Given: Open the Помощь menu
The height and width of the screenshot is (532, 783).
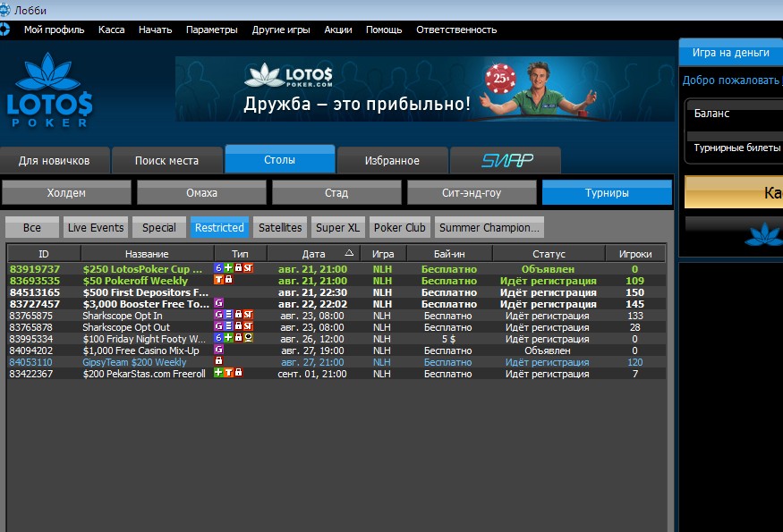Looking at the screenshot, I should click(384, 30).
